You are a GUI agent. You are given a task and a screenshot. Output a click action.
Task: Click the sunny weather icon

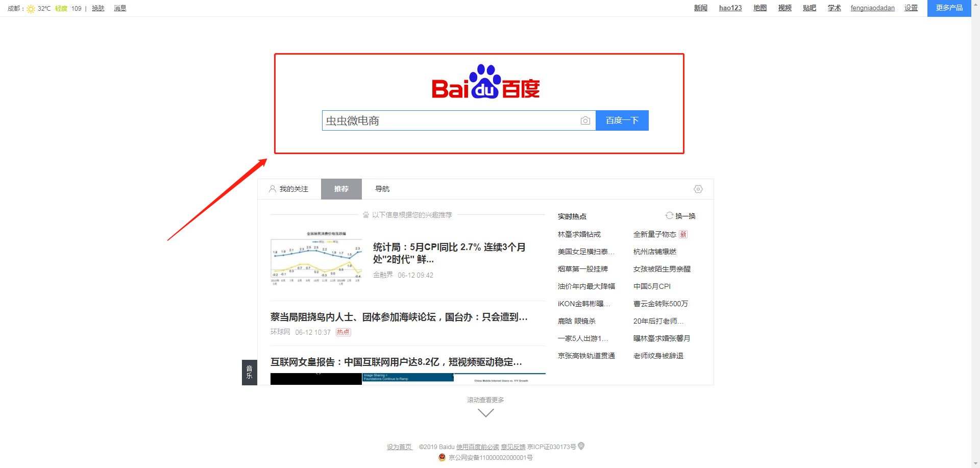31,9
